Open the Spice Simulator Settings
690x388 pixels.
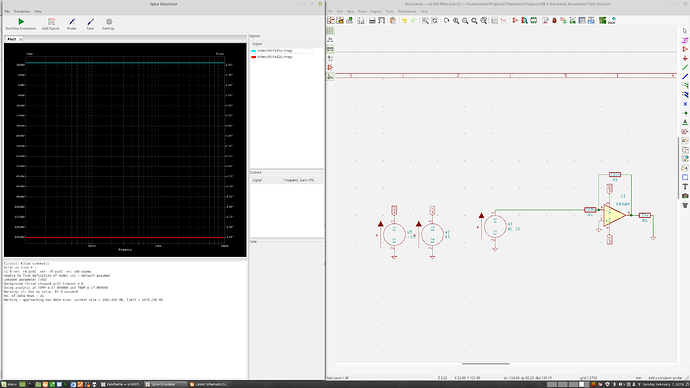[x=108, y=24]
